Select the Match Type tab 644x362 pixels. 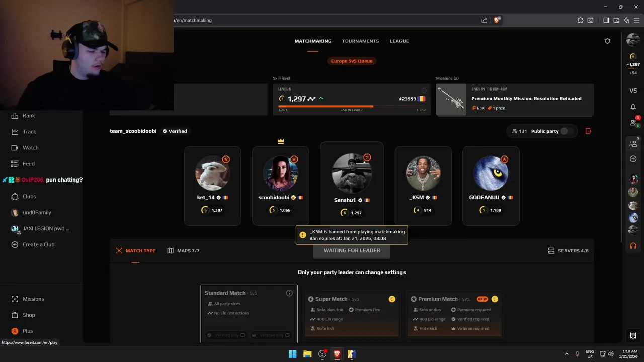pyautogui.click(x=135, y=251)
